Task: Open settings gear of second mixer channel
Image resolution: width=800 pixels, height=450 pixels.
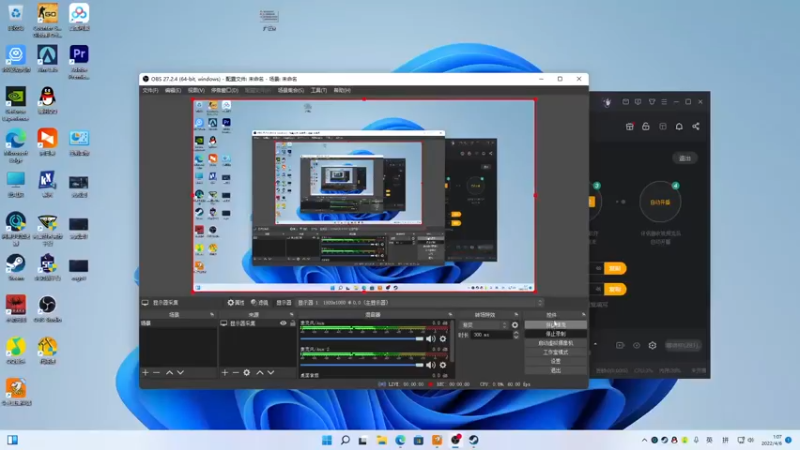Action: click(x=443, y=365)
